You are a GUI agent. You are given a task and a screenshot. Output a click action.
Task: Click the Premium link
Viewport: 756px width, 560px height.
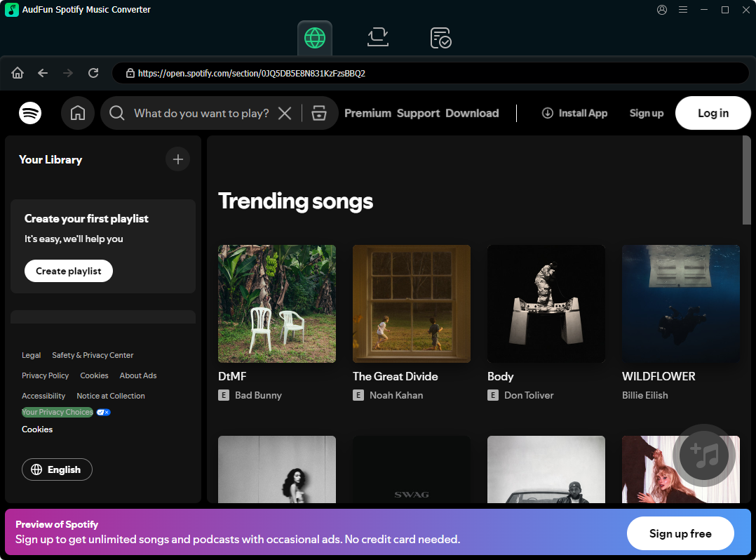367,113
